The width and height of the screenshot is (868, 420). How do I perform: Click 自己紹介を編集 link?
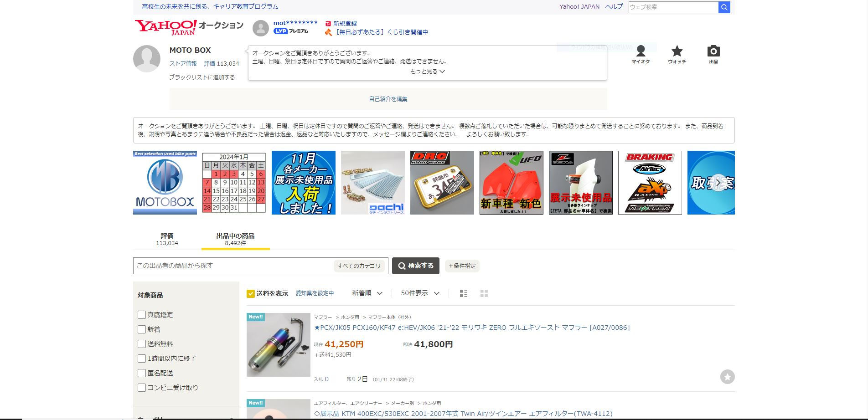pos(388,99)
